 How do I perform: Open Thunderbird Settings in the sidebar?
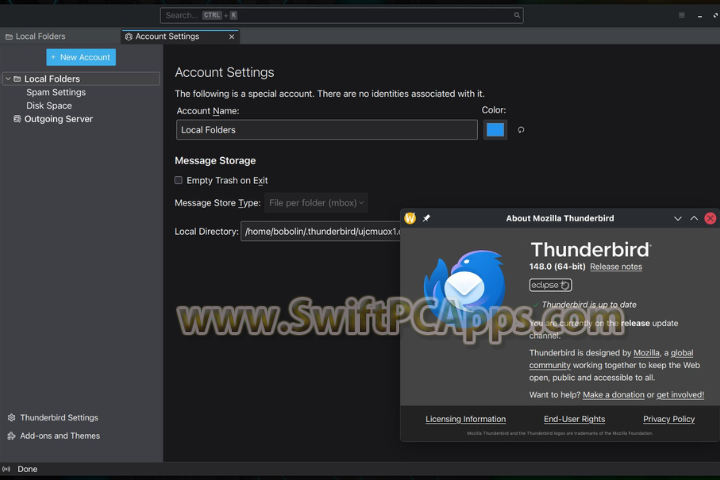click(59, 418)
